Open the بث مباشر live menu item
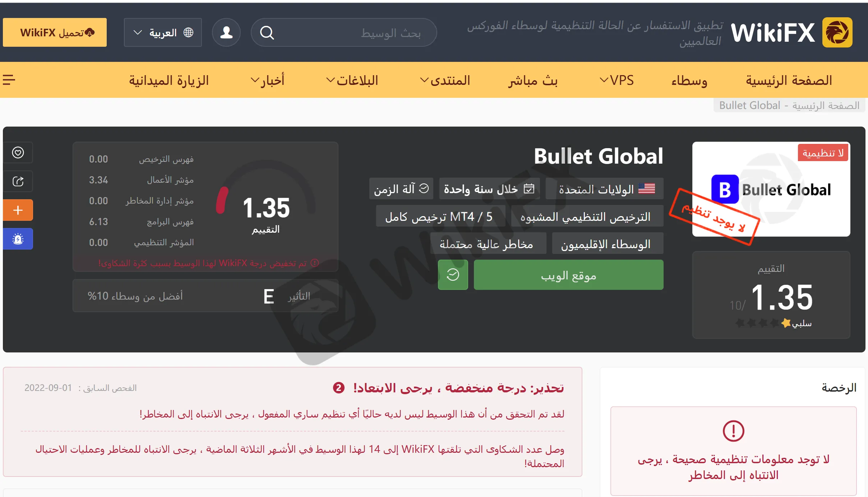This screenshot has width=868, height=497. (533, 80)
